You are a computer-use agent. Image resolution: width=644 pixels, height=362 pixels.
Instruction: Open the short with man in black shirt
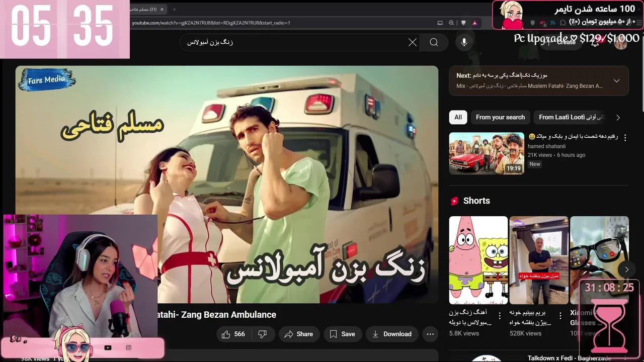pos(539,260)
